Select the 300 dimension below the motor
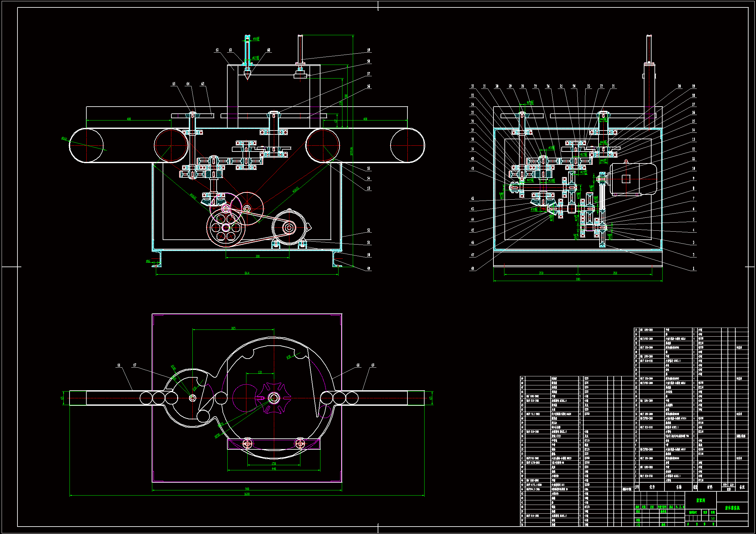 (x=257, y=256)
